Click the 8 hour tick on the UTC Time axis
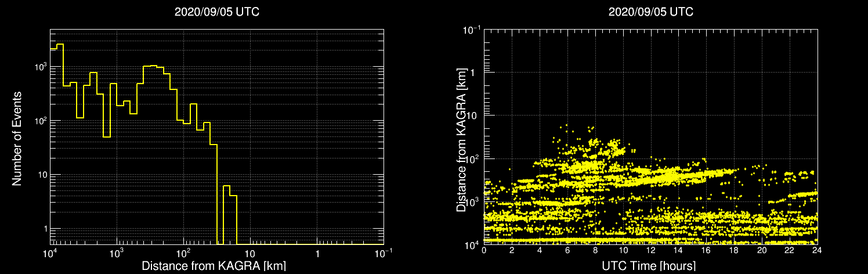 click(595, 251)
